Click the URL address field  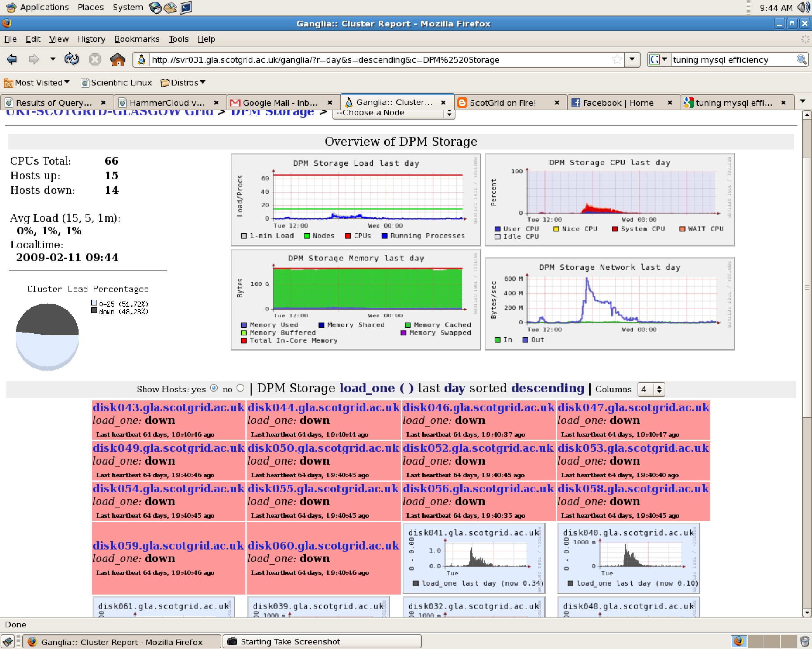(x=380, y=59)
